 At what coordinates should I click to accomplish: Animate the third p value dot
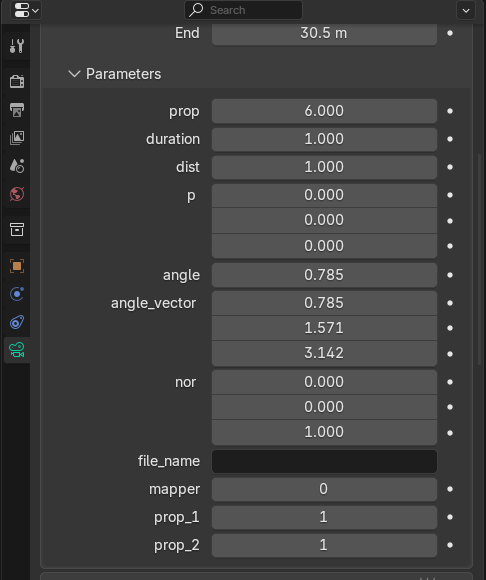(x=450, y=246)
